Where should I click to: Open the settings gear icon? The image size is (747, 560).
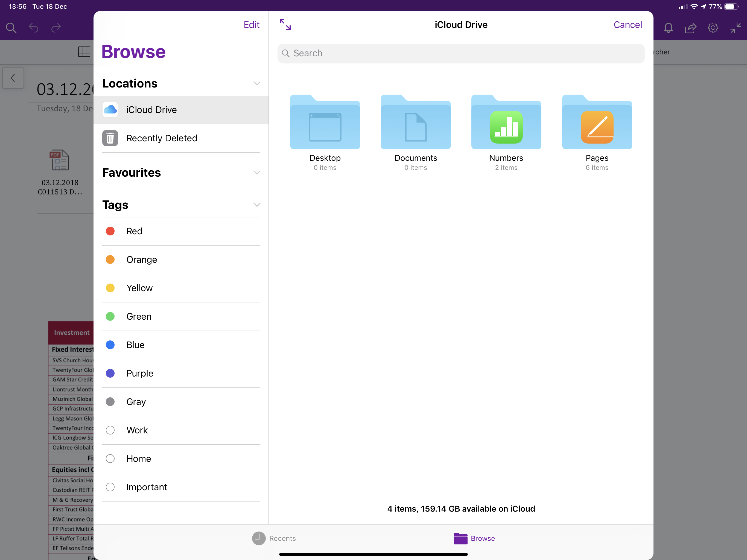[x=713, y=28]
